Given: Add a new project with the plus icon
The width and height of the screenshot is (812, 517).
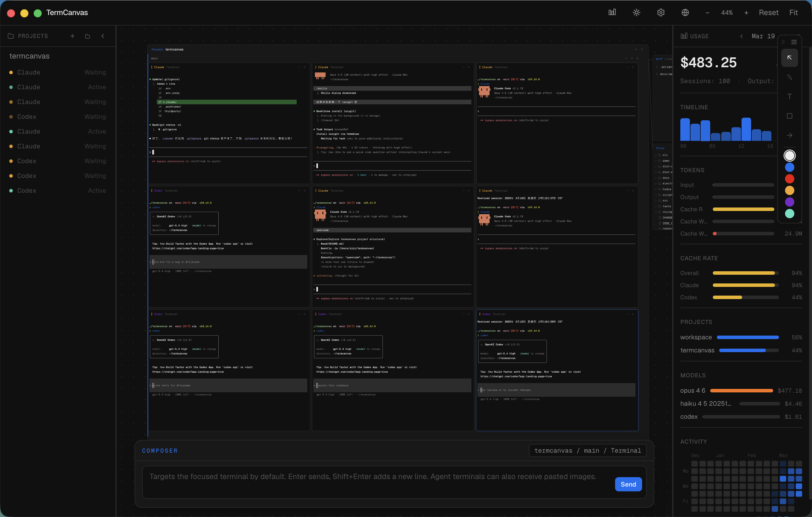Looking at the screenshot, I should coord(72,36).
